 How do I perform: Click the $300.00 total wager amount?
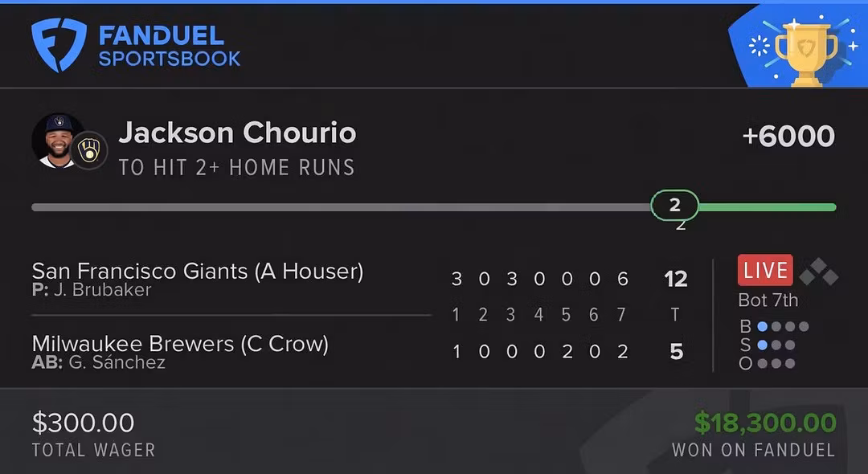point(83,423)
